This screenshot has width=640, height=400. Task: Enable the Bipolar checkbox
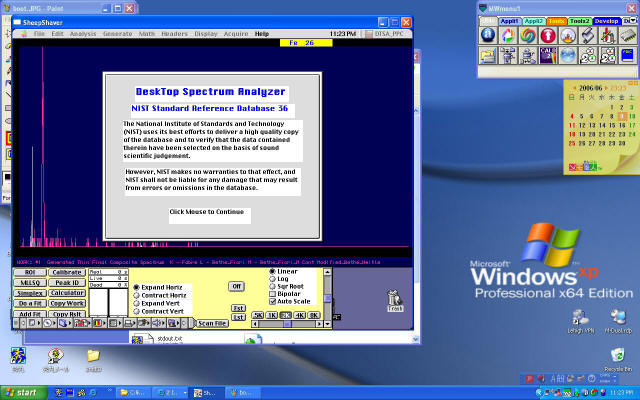coord(272,294)
